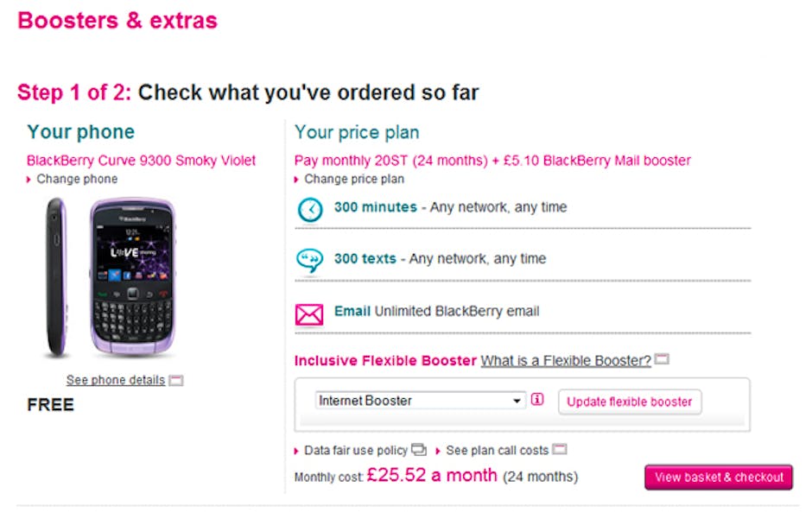The width and height of the screenshot is (812, 519).
Task: Click popup icon beside See phone details
Action: click(176, 380)
